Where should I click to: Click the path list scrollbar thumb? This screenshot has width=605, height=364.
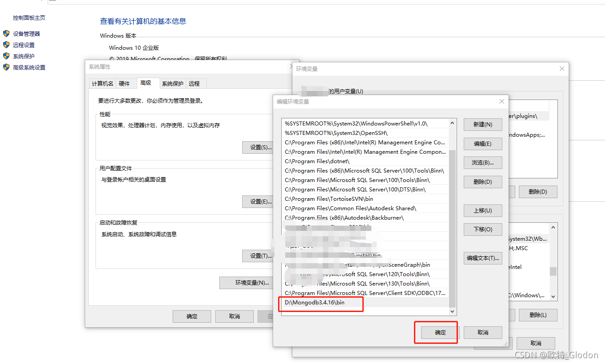[452, 228]
